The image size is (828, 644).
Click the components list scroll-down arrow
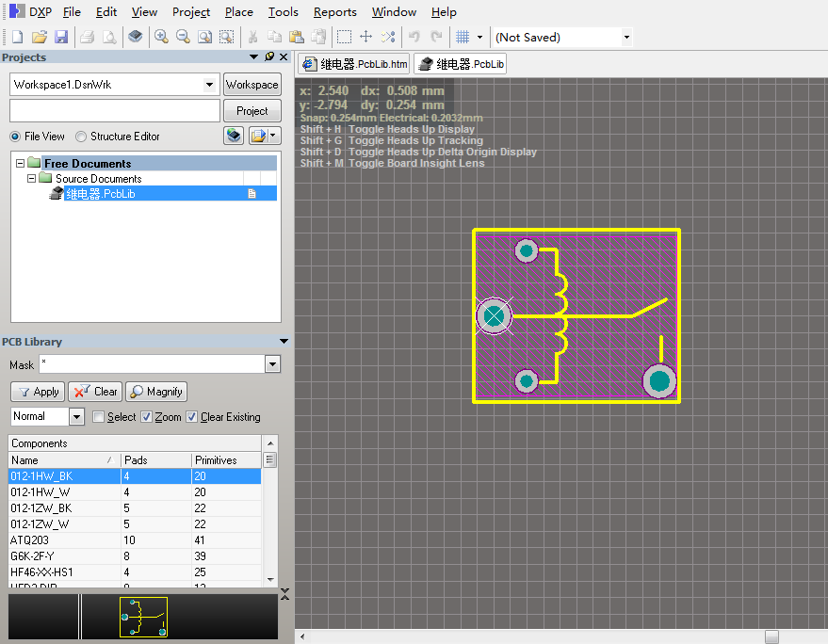(x=269, y=580)
